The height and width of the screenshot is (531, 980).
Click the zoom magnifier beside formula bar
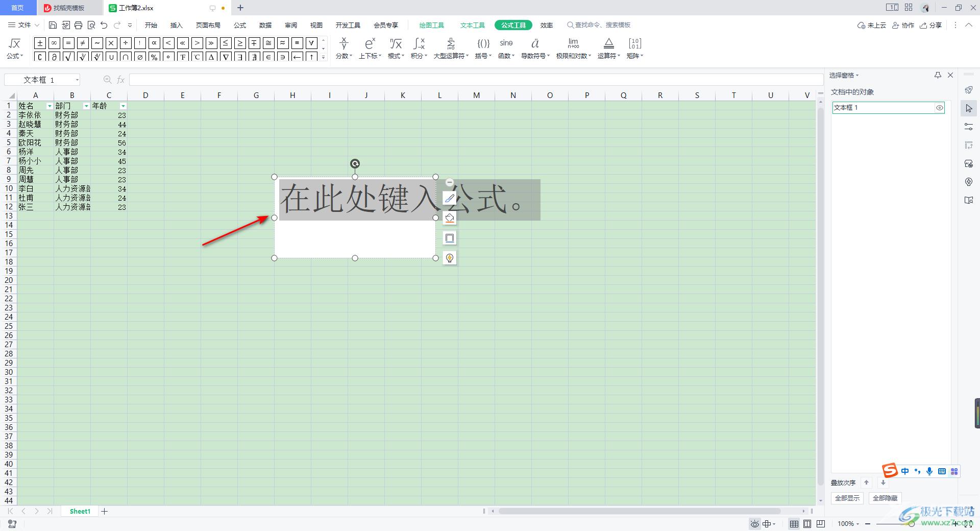coord(107,80)
